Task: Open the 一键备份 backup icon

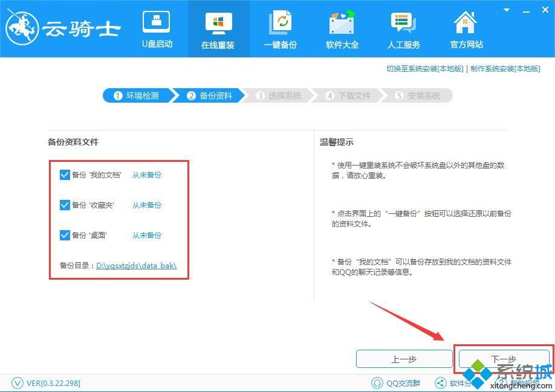Action: tap(280, 24)
